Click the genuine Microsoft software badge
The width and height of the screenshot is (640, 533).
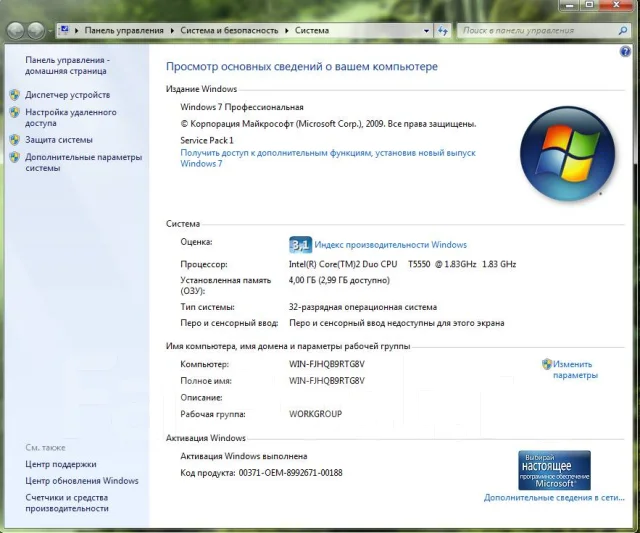554,470
